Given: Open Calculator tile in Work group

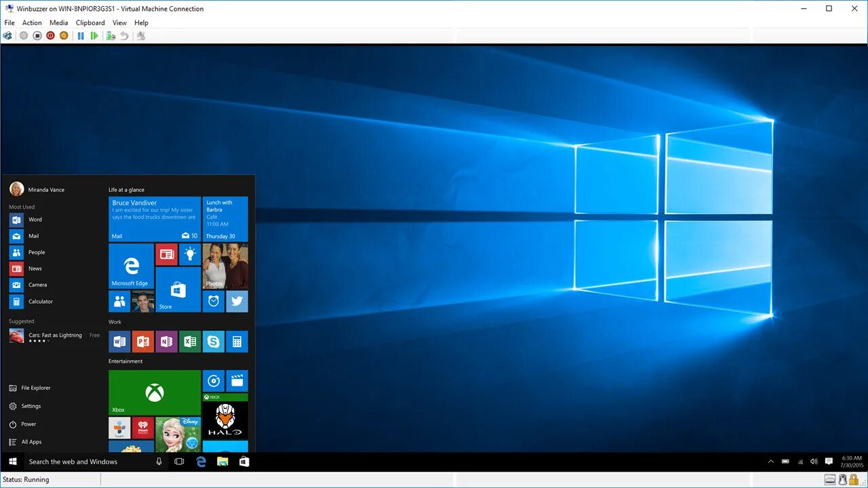Looking at the screenshot, I should 237,342.
